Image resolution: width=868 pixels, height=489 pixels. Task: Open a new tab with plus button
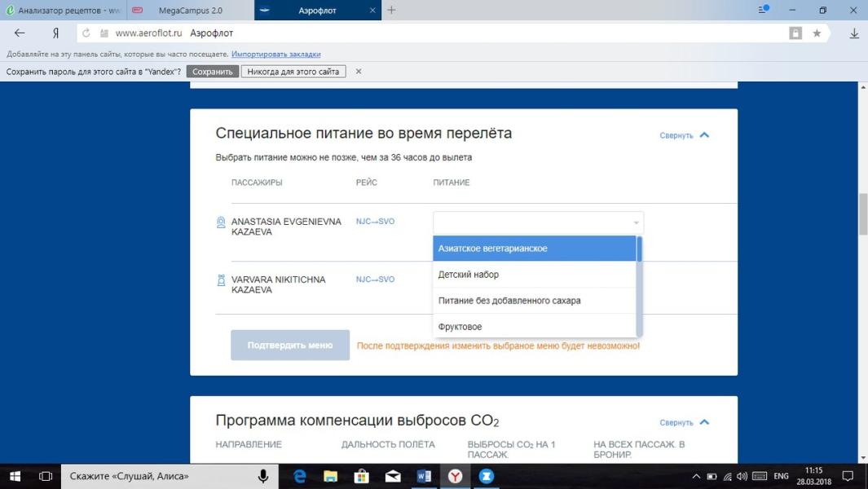click(391, 10)
